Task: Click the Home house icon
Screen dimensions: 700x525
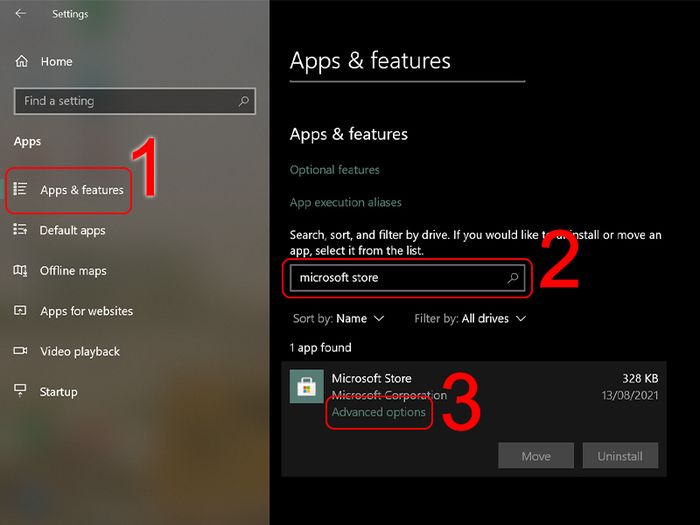Action: pos(21,61)
